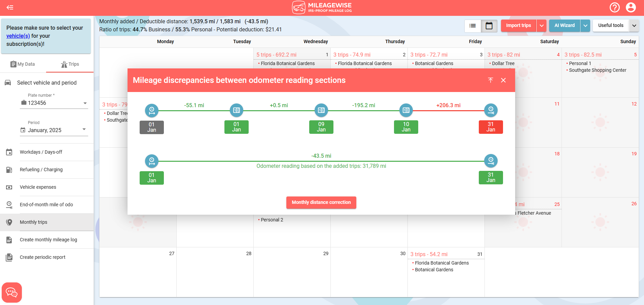
Task: Follow the vehicle(s) link
Action: (x=18, y=36)
